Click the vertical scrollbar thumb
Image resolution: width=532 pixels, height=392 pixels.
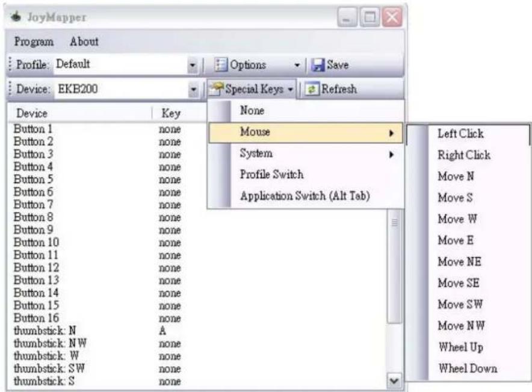pyautogui.click(x=394, y=266)
